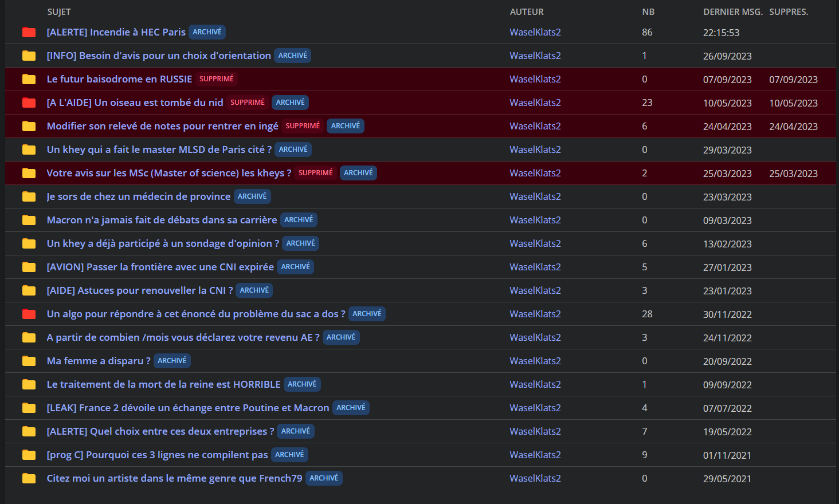Click the ARCHIVÉ badge on Ma femme a disparu

[x=172, y=361]
